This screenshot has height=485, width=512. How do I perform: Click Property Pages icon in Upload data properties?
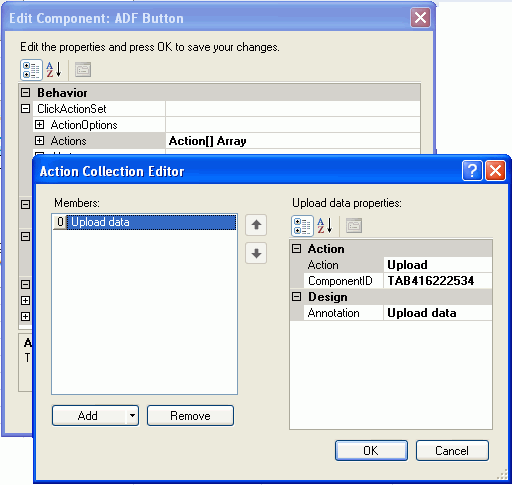(354, 226)
